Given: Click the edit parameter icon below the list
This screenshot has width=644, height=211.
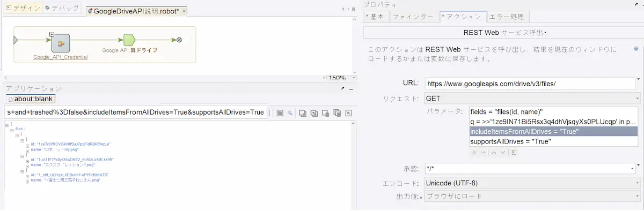Looking at the screenshot, I should click(514, 153).
